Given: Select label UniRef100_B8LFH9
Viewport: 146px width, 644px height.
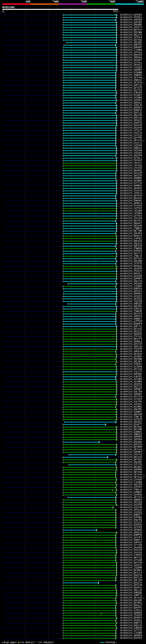Looking at the screenshot, I should pyautogui.click(x=131, y=115).
